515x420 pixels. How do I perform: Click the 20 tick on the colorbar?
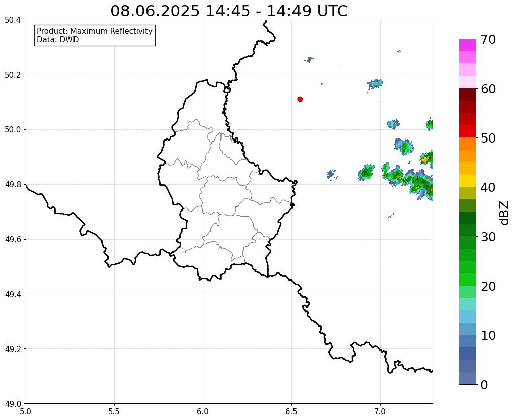(488, 286)
